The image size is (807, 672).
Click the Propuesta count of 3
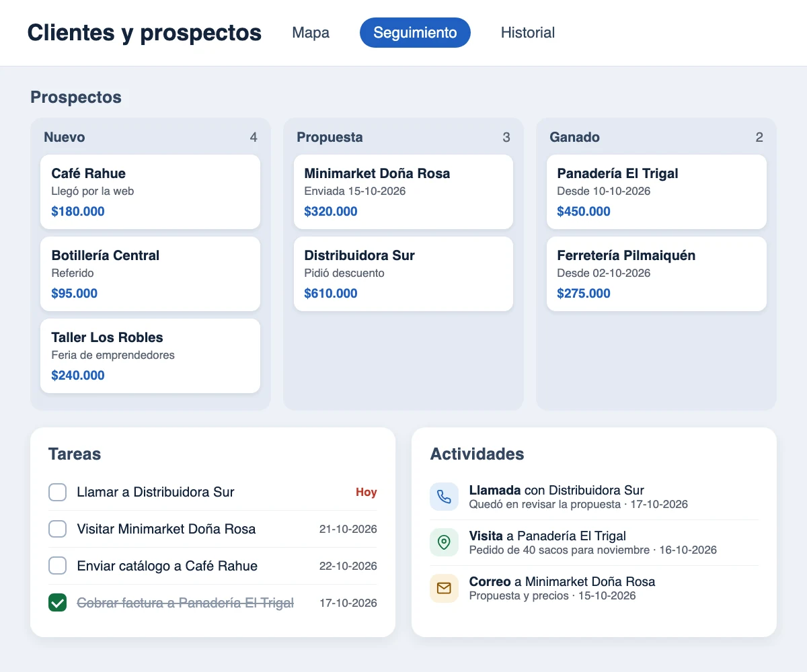click(x=506, y=137)
